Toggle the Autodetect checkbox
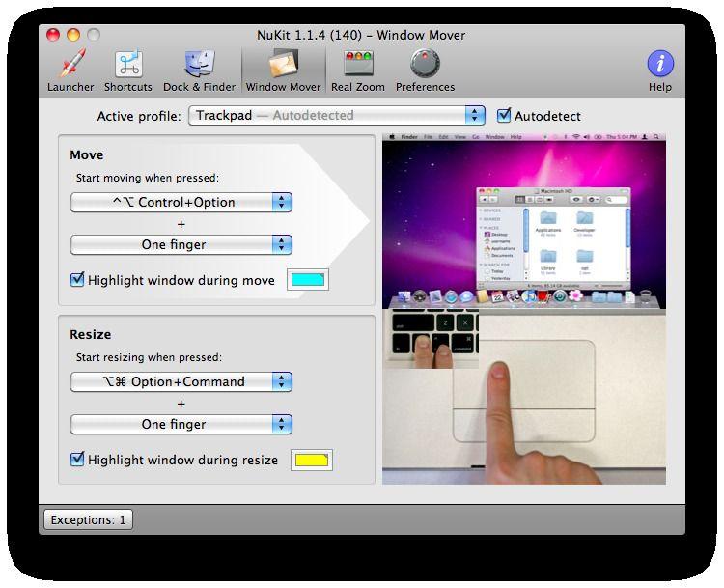Screen dimensions: 724x588 [x=503, y=115]
